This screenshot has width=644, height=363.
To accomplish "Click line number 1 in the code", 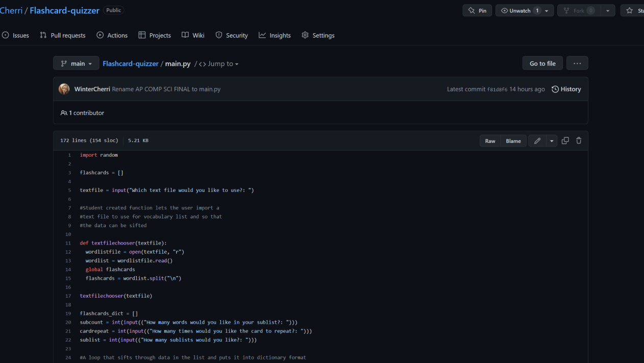I will pyautogui.click(x=69, y=155).
